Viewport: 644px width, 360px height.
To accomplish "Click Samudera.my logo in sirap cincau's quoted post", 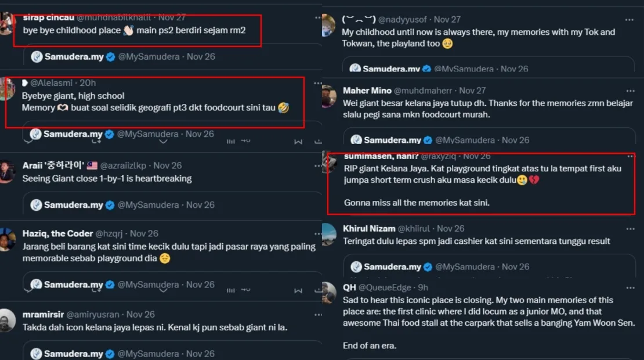I will [37, 56].
